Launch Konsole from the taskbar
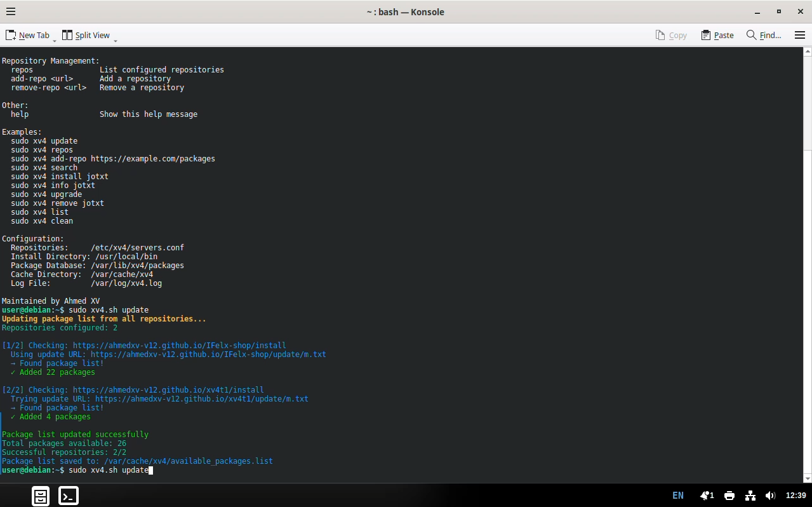812x507 pixels. [68, 496]
